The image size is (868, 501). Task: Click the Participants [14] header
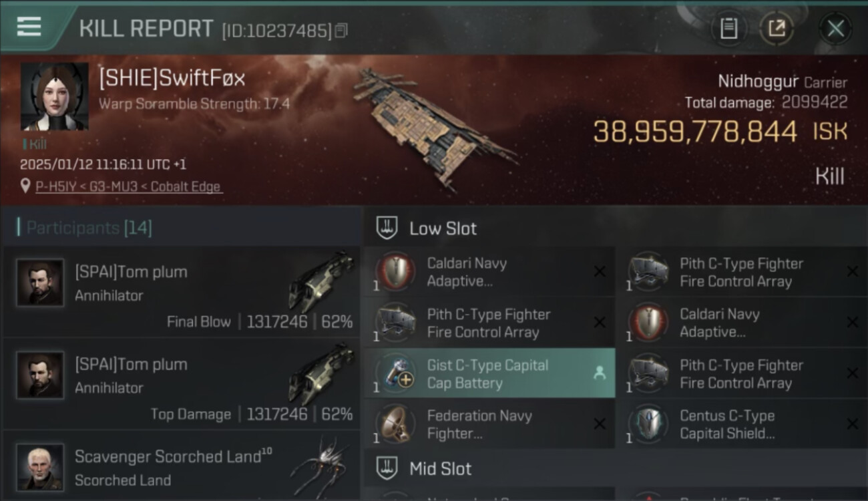[x=89, y=228]
